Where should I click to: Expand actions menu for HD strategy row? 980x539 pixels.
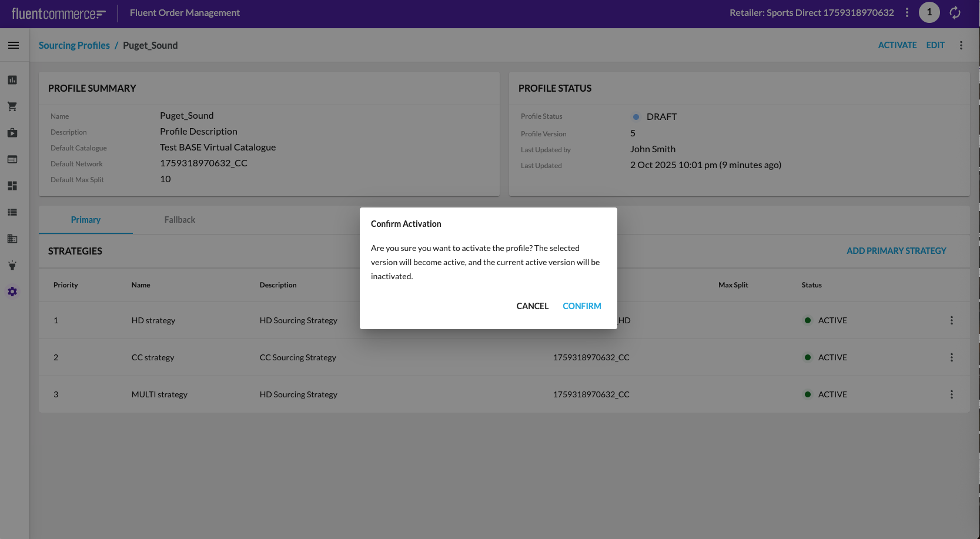tap(951, 320)
